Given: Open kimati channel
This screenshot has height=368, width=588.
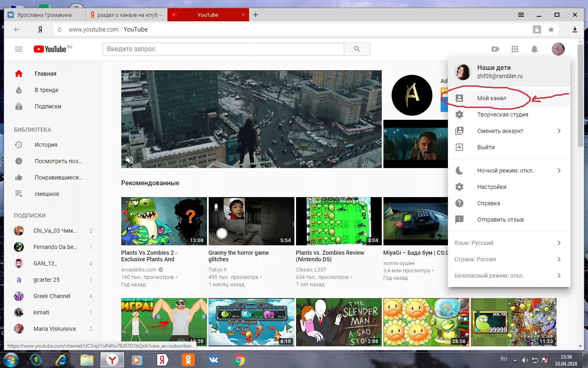Looking at the screenshot, I should tap(53, 312).
